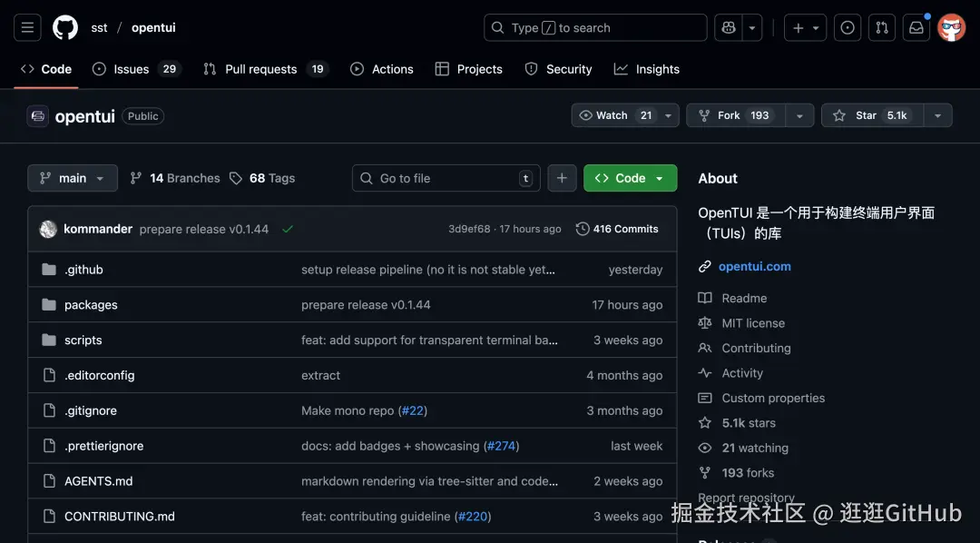Open the opentui.com website link

coord(754,266)
